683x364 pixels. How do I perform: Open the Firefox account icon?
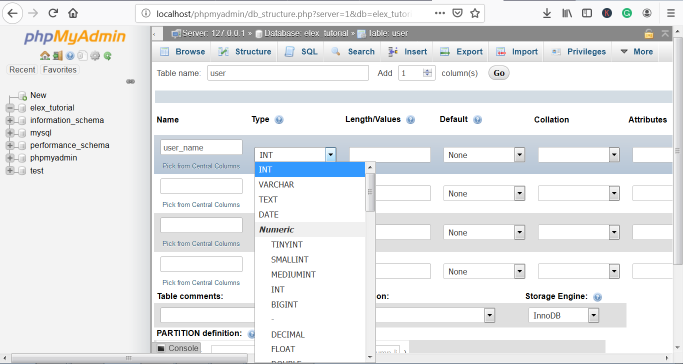[647, 13]
